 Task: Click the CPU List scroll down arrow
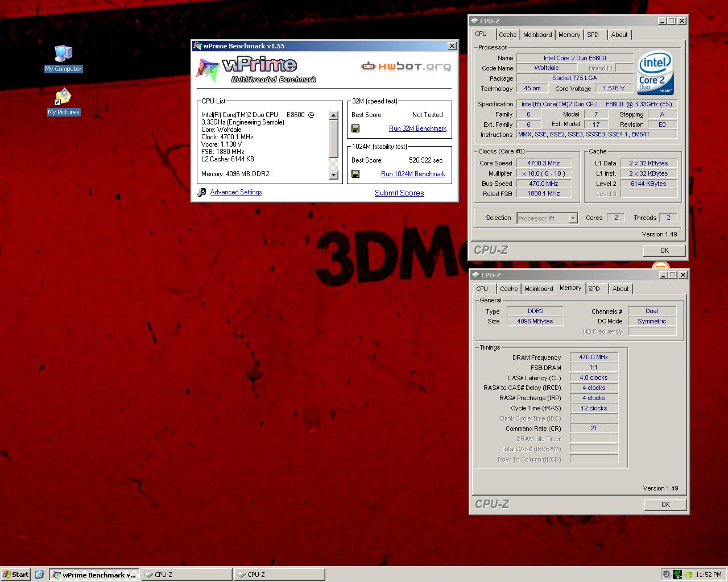click(334, 175)
